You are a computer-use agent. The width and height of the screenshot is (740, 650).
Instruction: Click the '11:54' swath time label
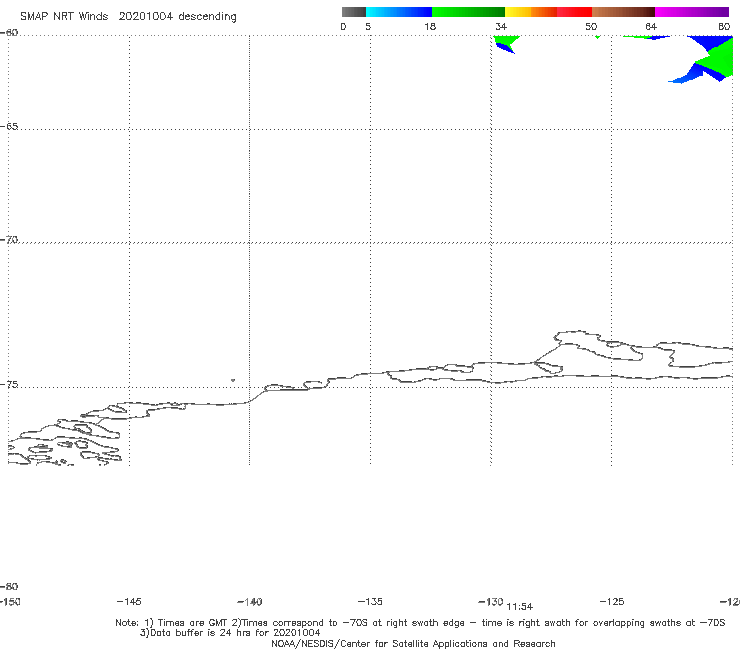coord(520,607)
